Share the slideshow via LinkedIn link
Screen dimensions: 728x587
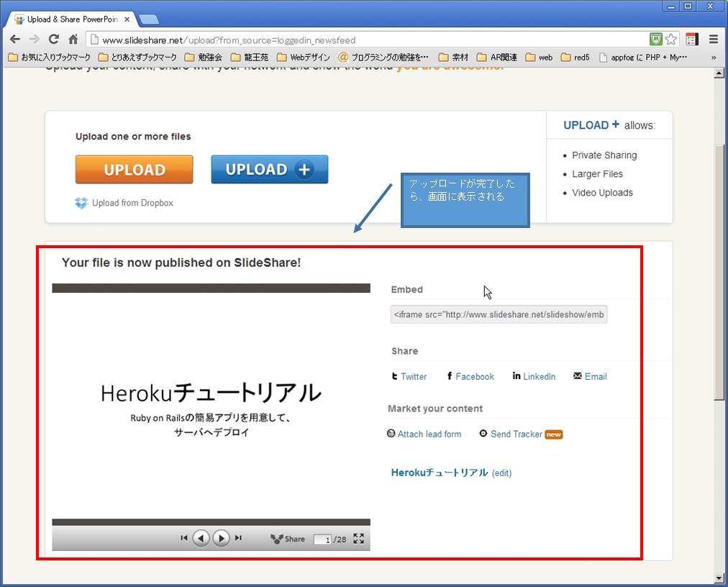point(539,377)
